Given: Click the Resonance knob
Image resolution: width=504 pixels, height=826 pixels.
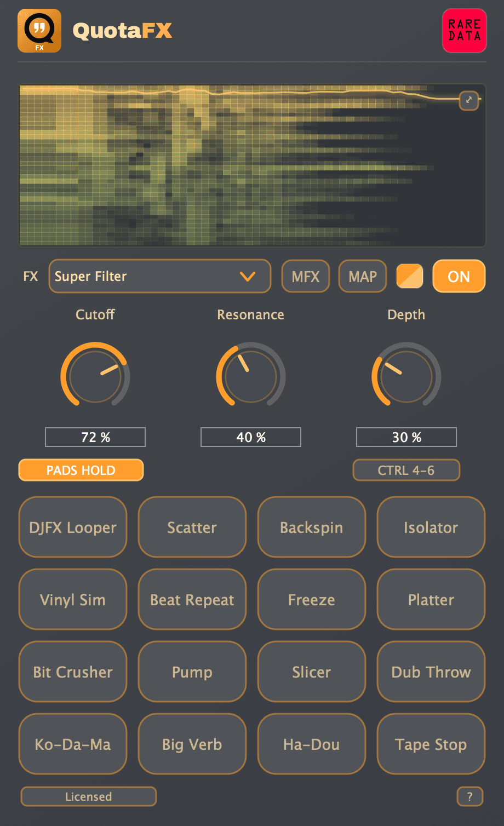Looking at the screenshot, I should click(251, 376).
